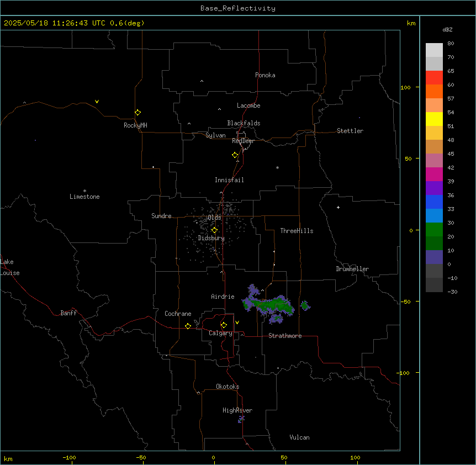This screenshot has height=465, width=476.
Task: Click the timestamp 2025/05/18 11:26:43 UTC
Action: (x=54, y=23)
